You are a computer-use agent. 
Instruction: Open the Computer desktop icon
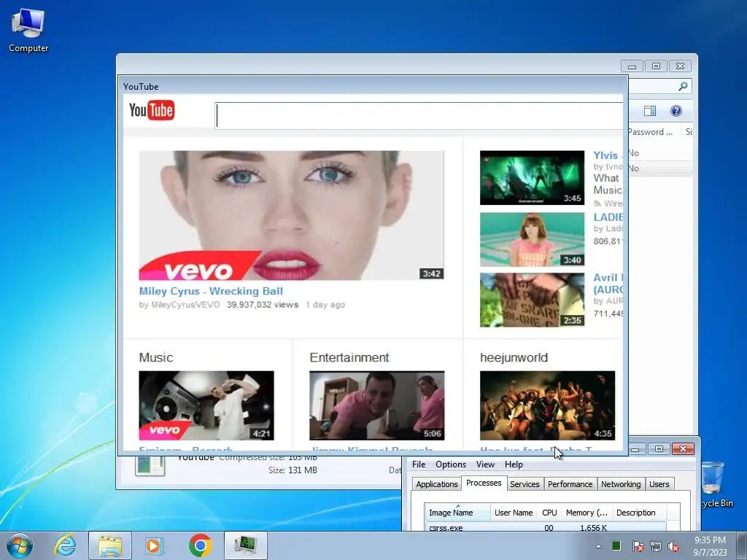point(28,31)
